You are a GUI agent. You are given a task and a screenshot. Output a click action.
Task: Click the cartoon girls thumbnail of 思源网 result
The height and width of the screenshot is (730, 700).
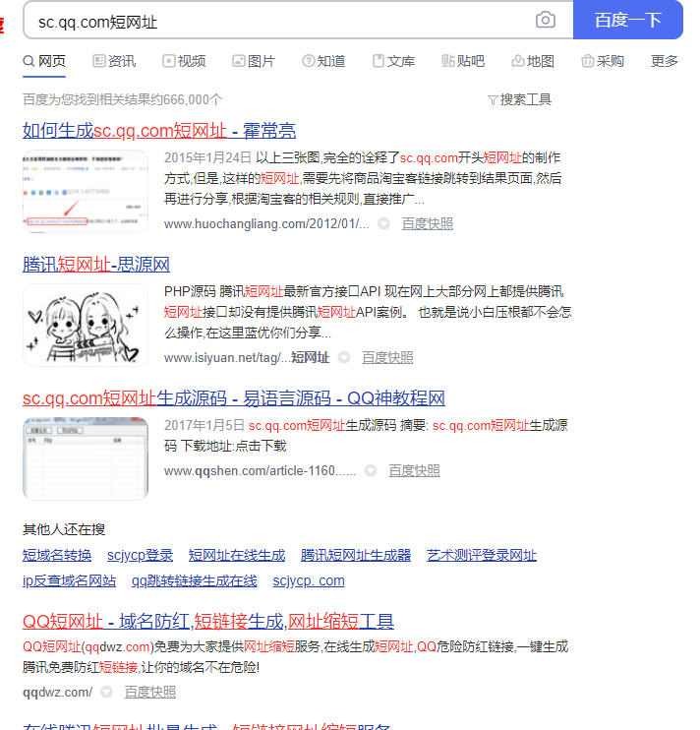click(x=86, y=325)
